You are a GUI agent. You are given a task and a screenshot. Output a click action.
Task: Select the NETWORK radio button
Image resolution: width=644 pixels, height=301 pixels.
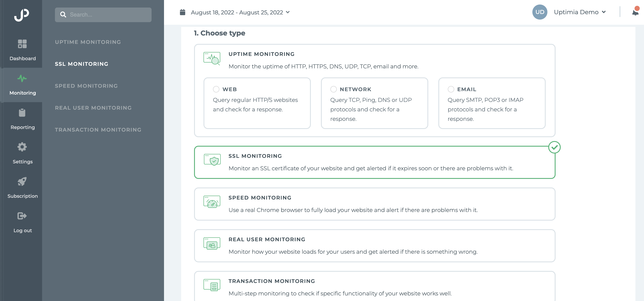334,89
